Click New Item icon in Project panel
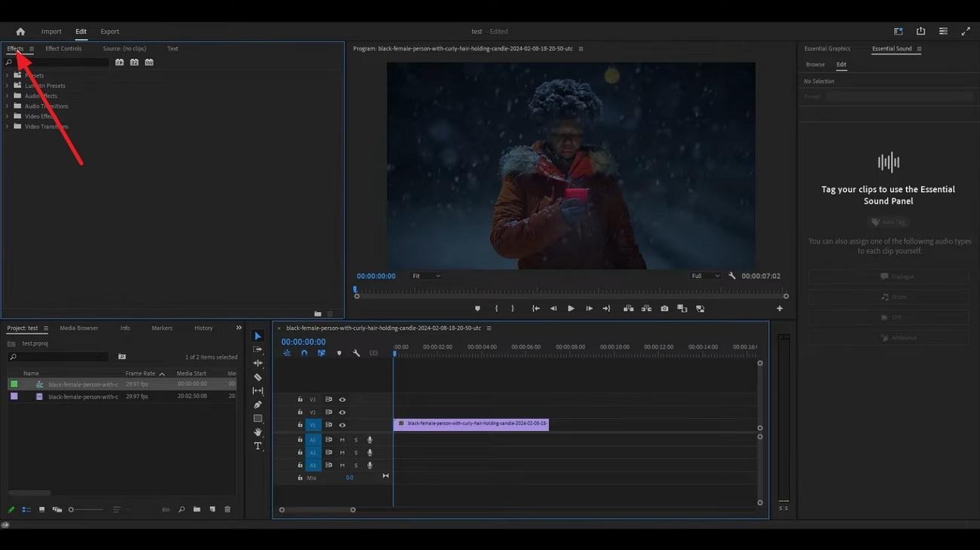Viewport: 980px width, 550px height. tap(213, 509)
